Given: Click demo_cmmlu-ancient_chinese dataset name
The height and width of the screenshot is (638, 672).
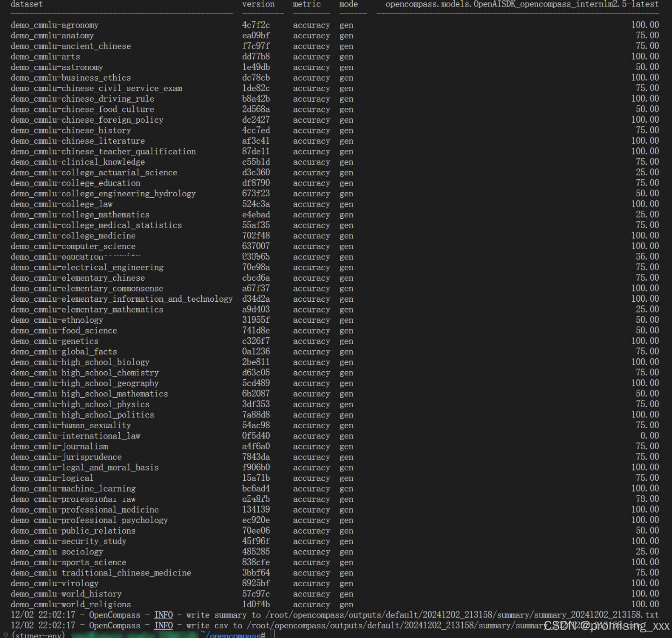Looking at the screenshot, I should click(x=71, y=46).
